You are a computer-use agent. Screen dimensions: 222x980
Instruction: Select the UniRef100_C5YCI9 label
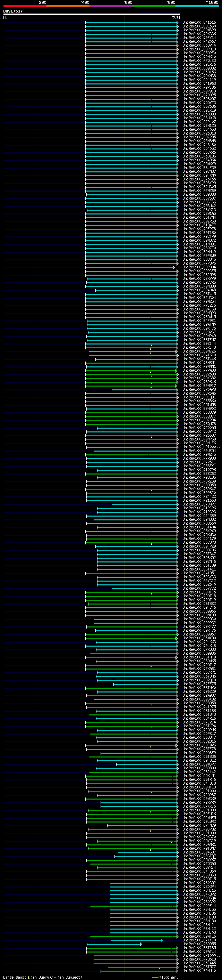[x=199, y=841]
